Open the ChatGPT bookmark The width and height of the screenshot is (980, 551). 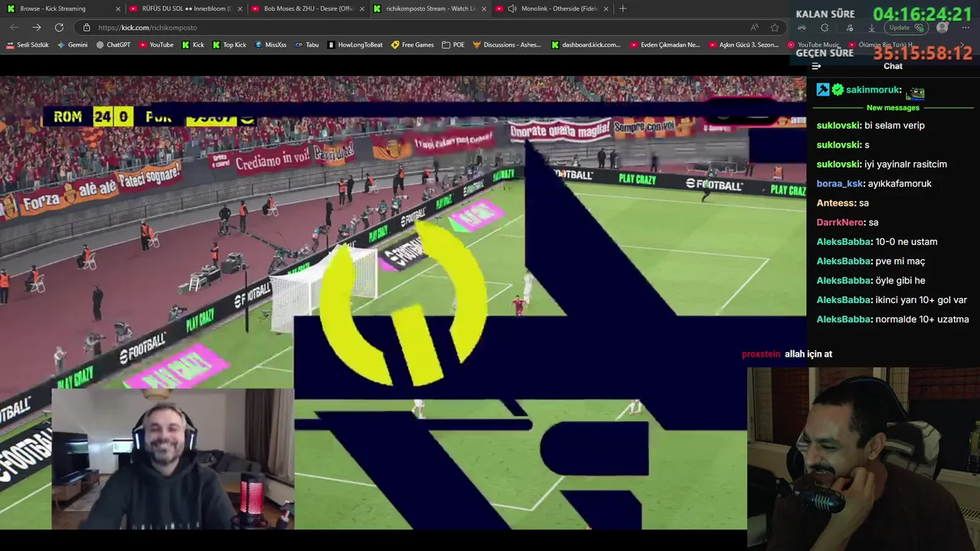pyautogui.click(x=113, y=45)
